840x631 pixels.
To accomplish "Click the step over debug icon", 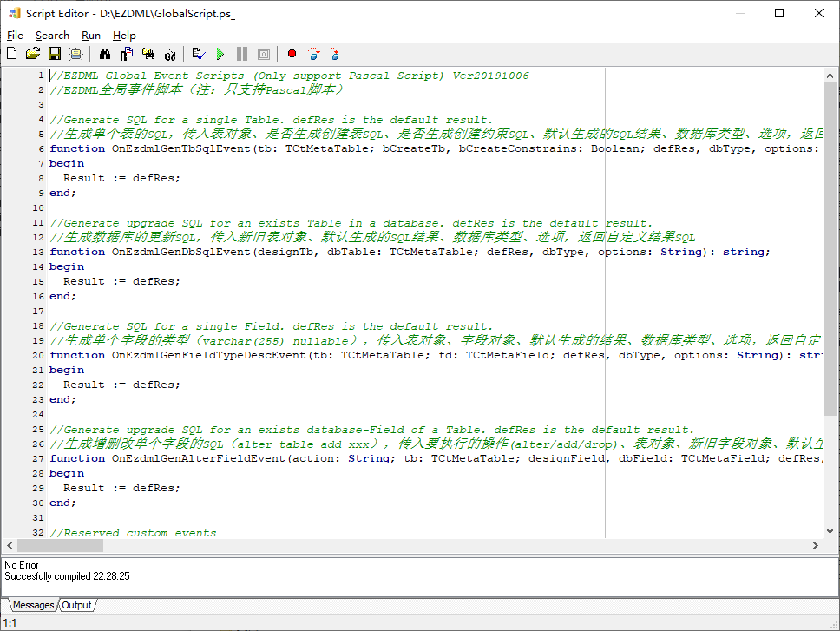I will point(314,54).
